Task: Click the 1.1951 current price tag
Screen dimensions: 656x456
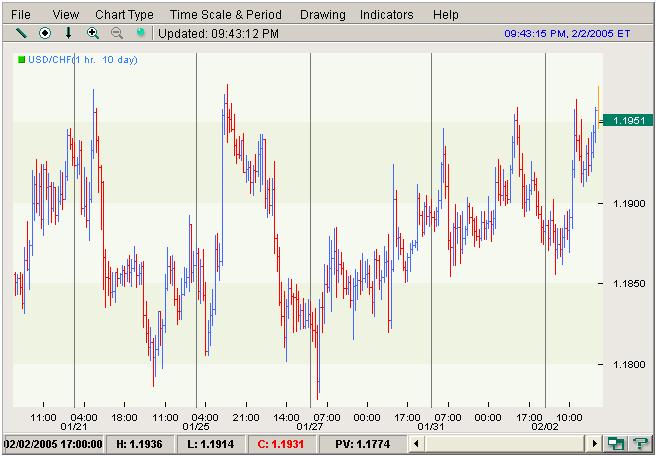Action: 628,120
